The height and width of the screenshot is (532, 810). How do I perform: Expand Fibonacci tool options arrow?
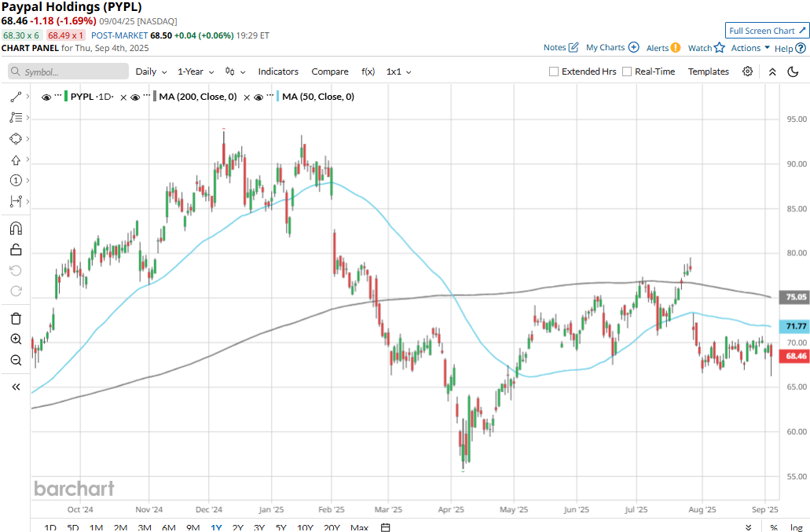27,118
